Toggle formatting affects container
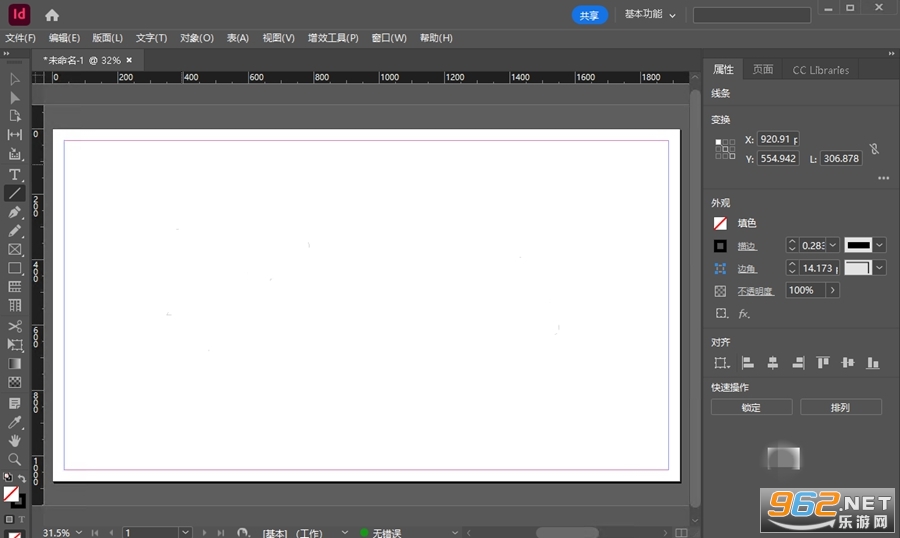This screenshot has height=538, width=900. [9, 519]
